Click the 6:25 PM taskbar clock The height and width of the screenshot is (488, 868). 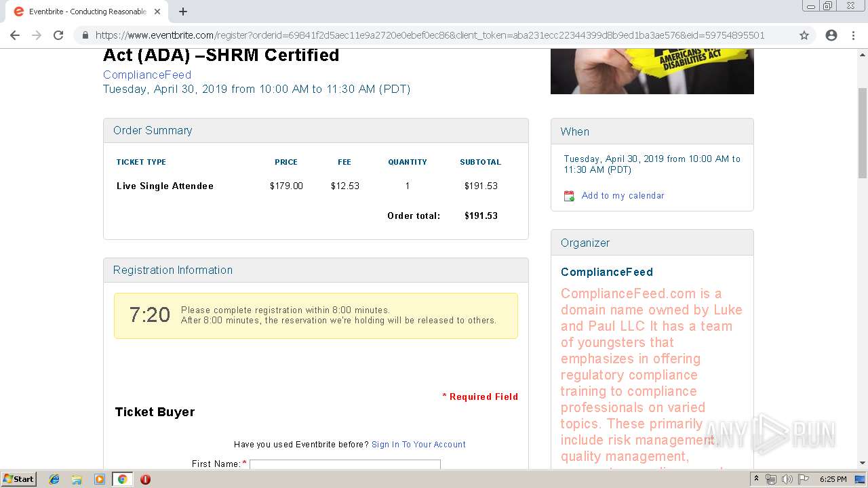[833, 479]
